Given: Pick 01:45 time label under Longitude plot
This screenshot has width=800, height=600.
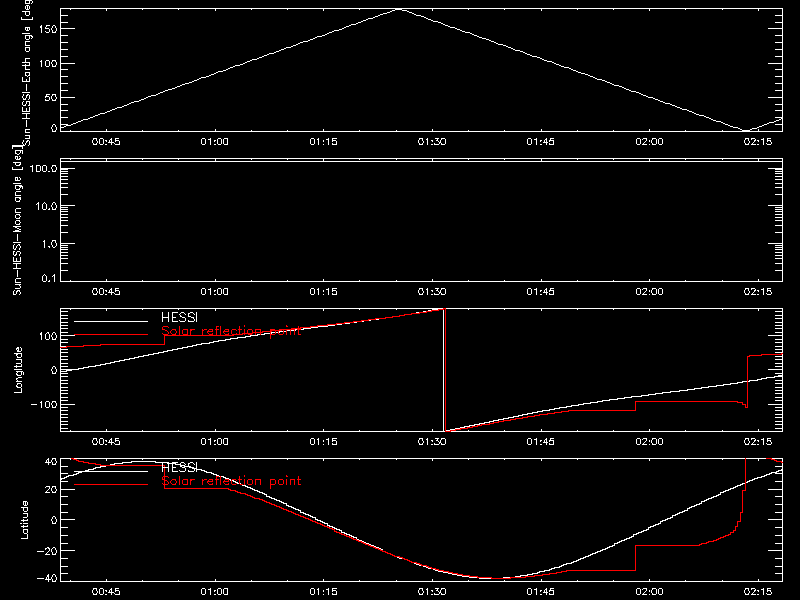Looking at the screenshot, I should tap(541, 441).
